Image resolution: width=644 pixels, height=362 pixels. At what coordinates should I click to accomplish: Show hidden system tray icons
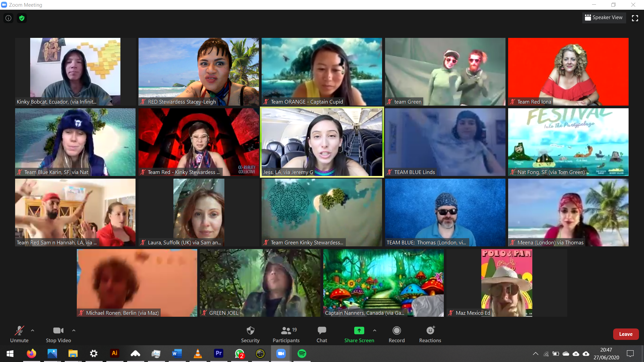(536, 354)
